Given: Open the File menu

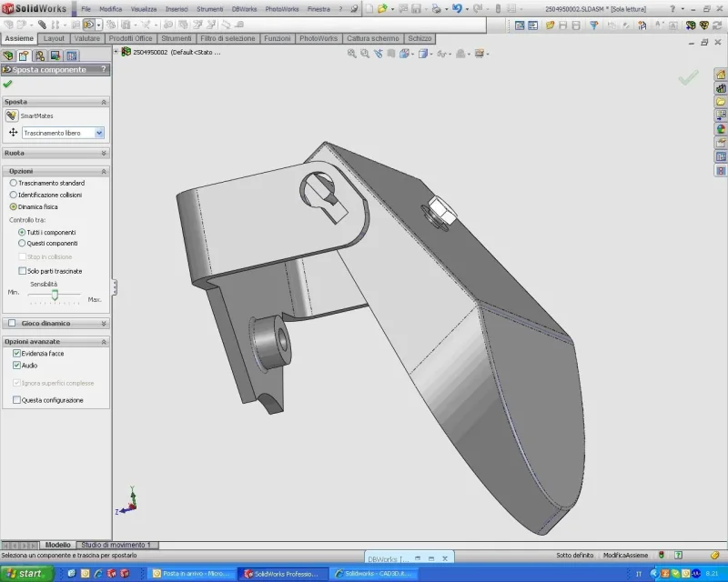Looking at the screenshot, I should 86,9.
